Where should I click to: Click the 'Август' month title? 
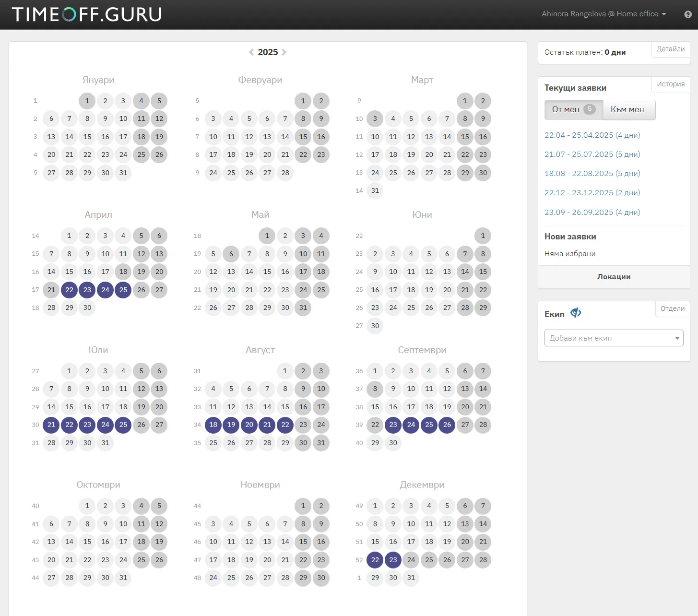(x=260, y=350)
